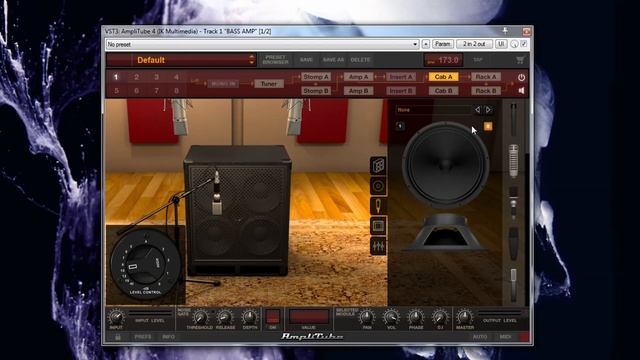Screen dimensions: 640x360
Task: Toggle the MONO IN button
Action: pyautogui.click(x=224, y=84)
